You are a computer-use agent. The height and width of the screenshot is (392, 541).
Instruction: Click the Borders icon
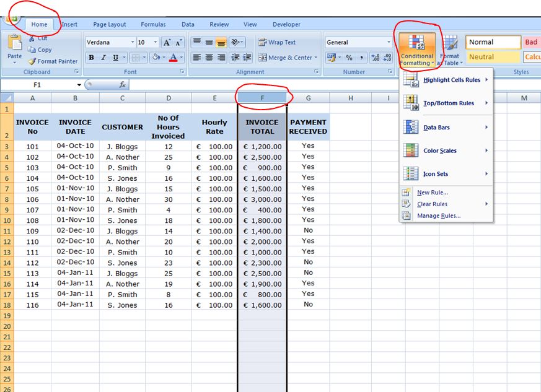click(x=136, y=58)
